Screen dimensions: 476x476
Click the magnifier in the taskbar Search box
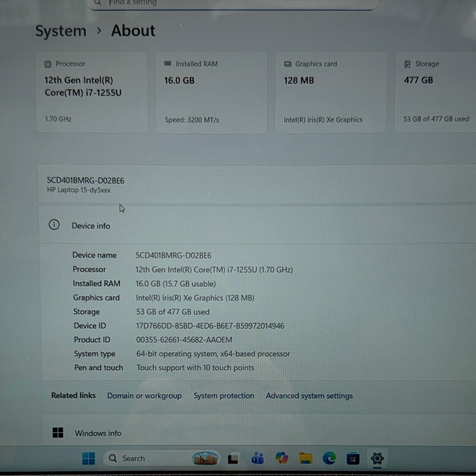point(113,458)
